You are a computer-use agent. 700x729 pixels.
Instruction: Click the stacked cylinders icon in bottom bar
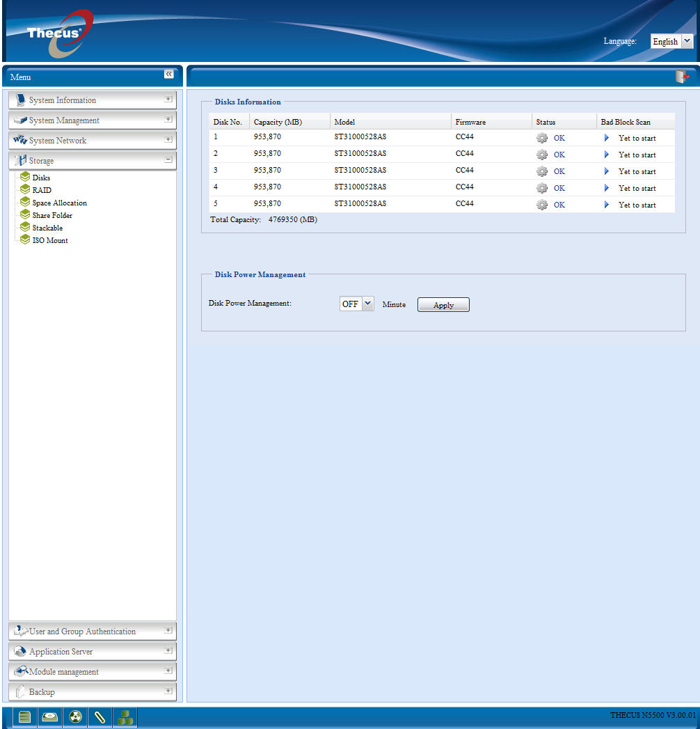[125, 717]
